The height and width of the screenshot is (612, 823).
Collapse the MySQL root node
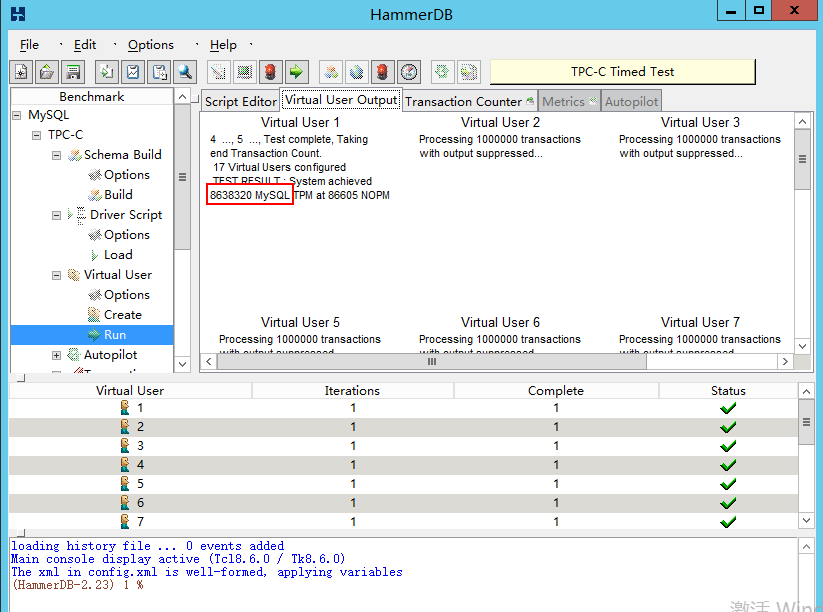coord(17,115)
